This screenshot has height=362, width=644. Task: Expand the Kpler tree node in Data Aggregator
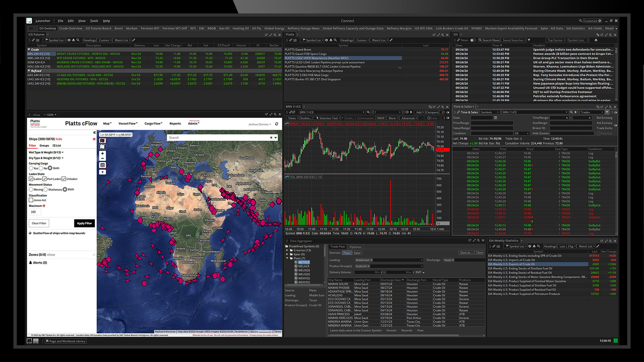(287, 254)
